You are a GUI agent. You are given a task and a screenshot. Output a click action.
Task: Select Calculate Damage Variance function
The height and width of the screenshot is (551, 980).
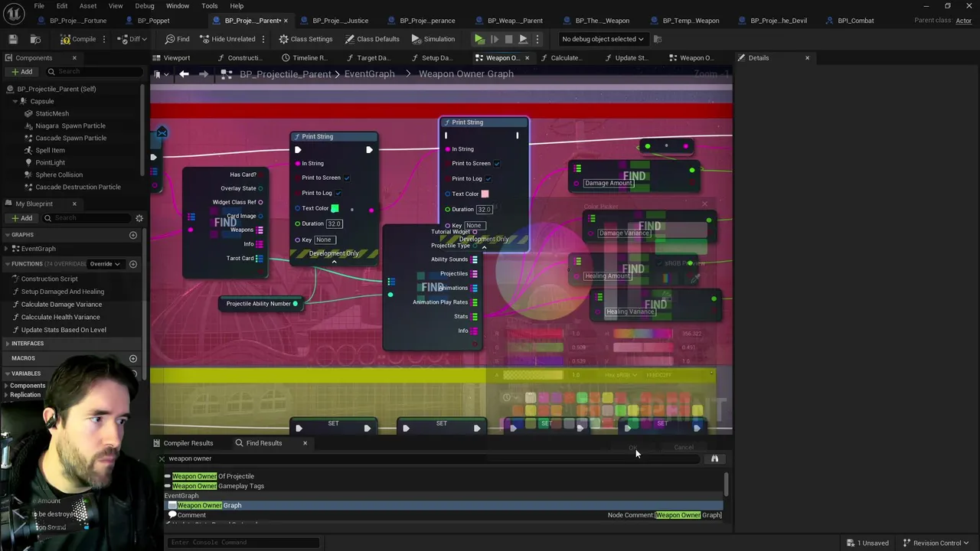coord(61,305)
